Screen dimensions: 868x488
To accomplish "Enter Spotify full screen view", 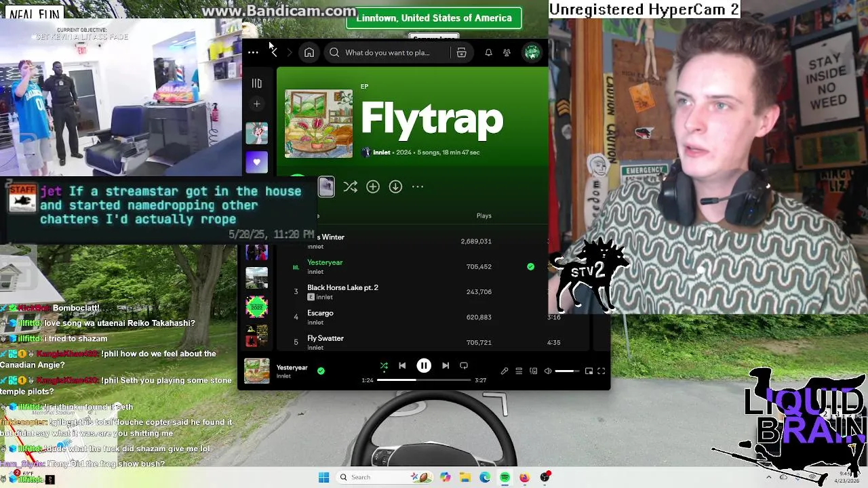I will coord(601,371).
